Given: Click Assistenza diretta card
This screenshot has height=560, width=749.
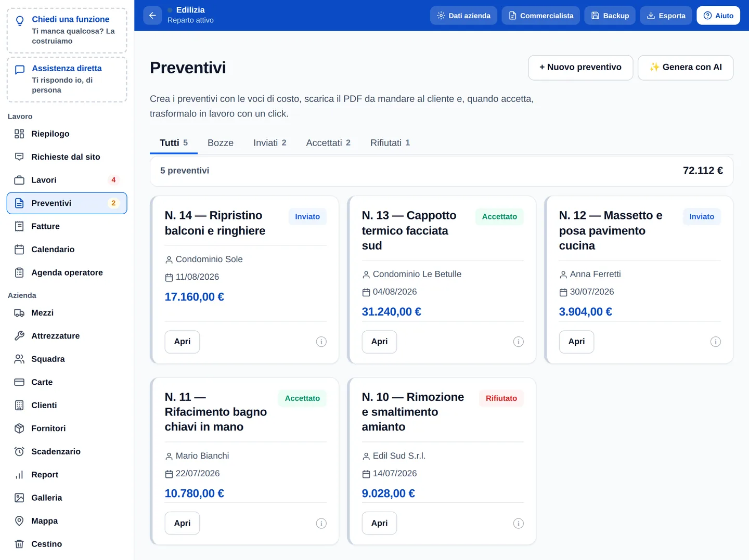Looking at the screenshot, I should tap(67, 80).
